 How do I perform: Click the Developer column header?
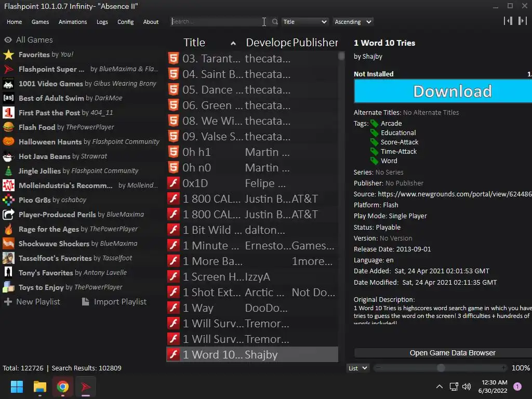click(x=268, y=43)
